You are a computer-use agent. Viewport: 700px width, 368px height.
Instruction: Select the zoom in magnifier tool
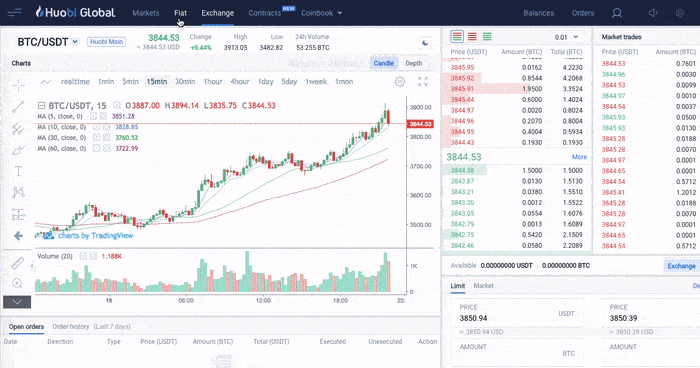coord(17,283)
